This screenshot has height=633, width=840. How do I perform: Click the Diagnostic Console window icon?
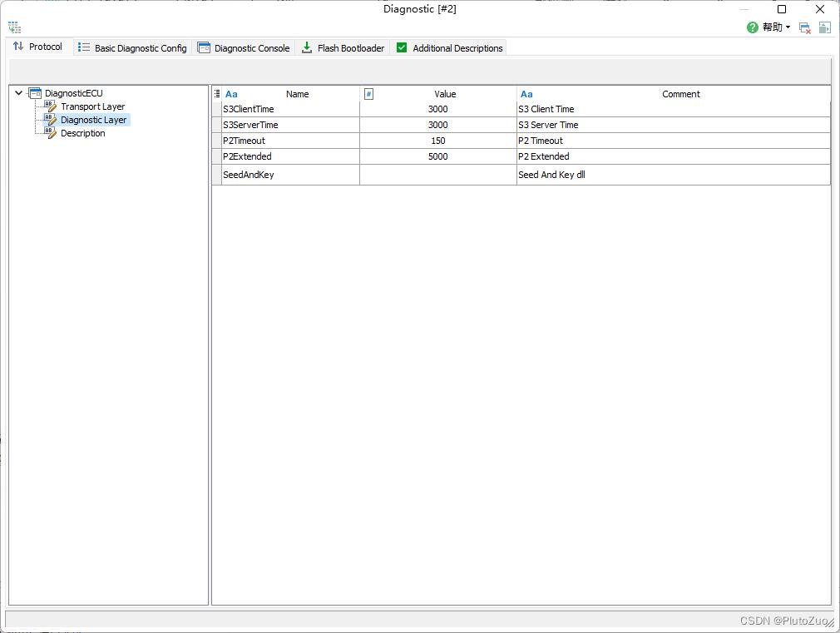[x=204, y=47]
